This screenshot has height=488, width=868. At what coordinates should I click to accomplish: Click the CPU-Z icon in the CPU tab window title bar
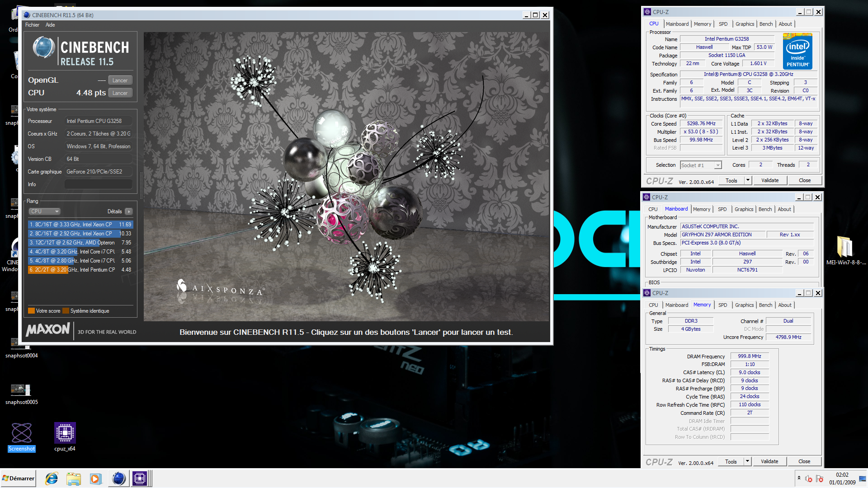click(x=647, y=12)
